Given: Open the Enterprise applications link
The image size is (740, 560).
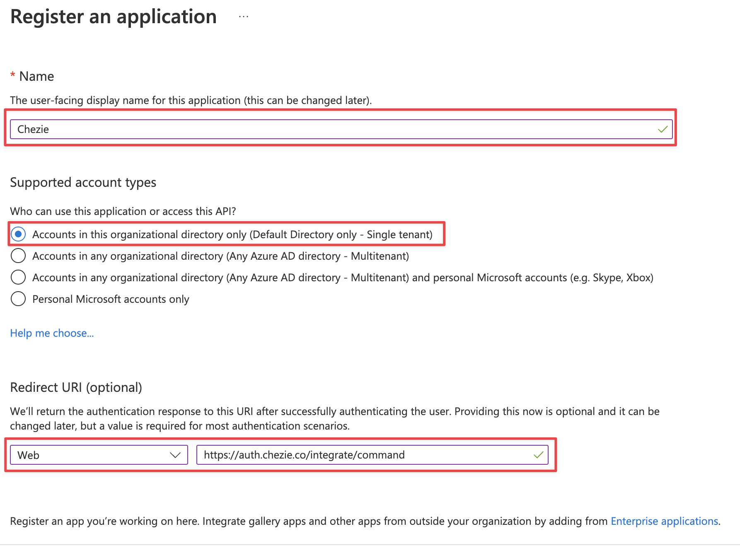Looking at the screenshot, I should point(665,521).
